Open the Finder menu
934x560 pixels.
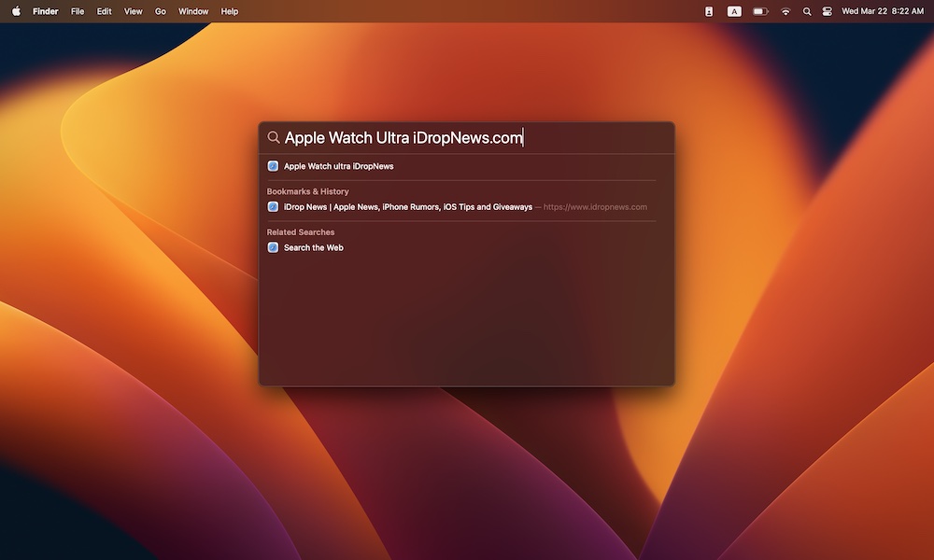coord(45,11)
